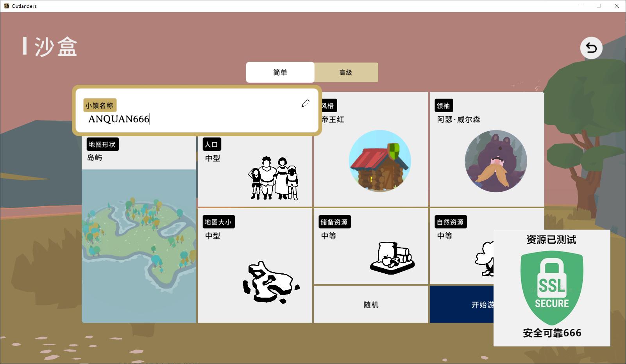Click the SSL Secure shield badge
Image resolution: width=626 pixels, height=364 pixels.
point(552,288)
